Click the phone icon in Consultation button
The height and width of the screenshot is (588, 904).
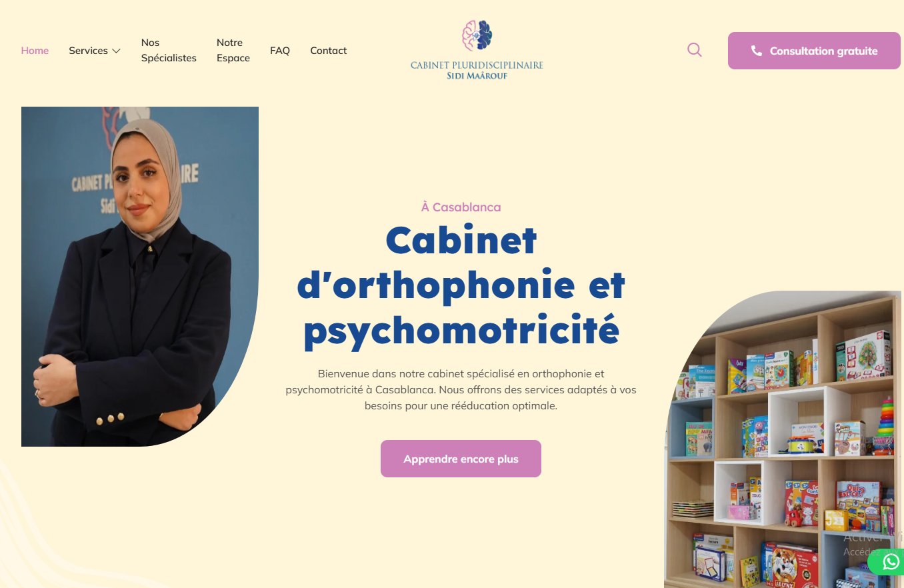756,51
